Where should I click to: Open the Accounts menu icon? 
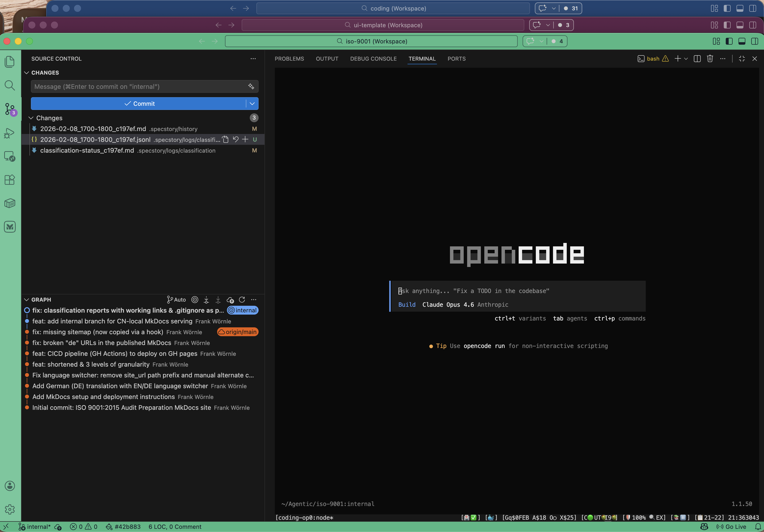(x=10, y=486)
